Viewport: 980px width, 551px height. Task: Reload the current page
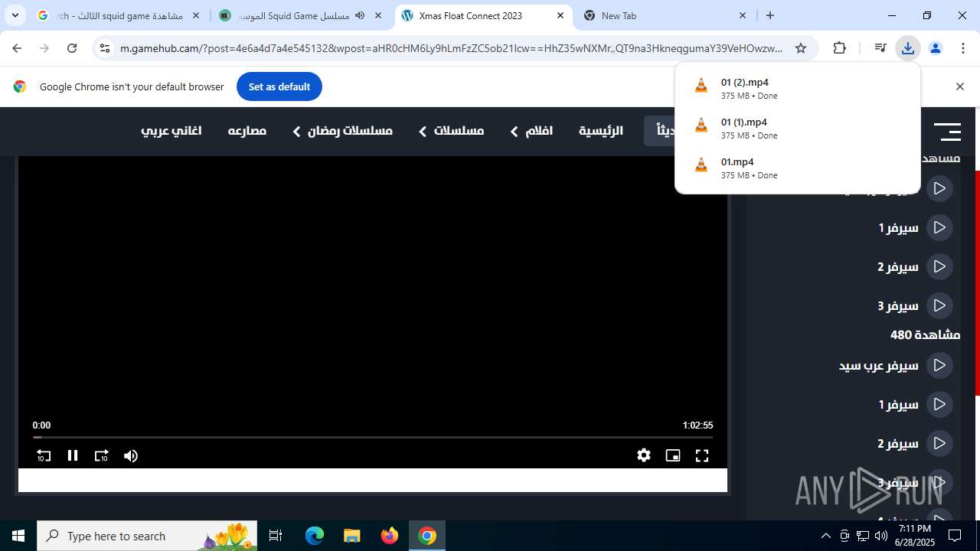(72, 48)
